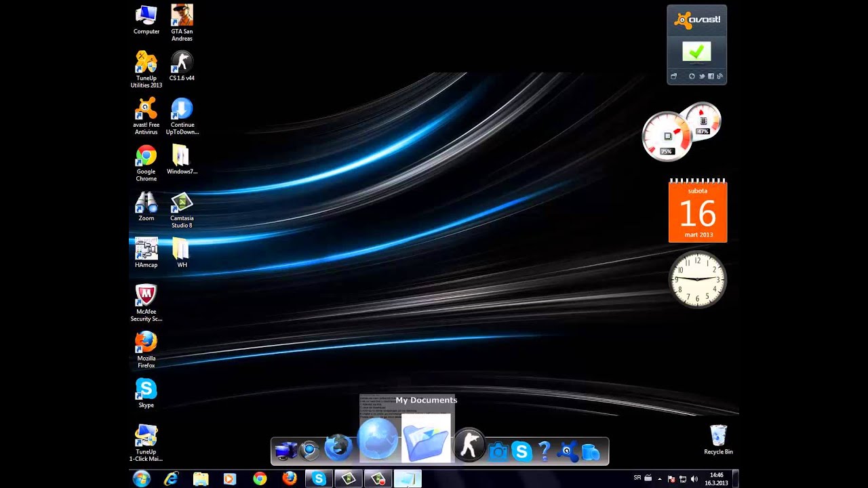Click the blue avast icon in dock
Screen dimensions: 868x488
(x=568, y=451)
